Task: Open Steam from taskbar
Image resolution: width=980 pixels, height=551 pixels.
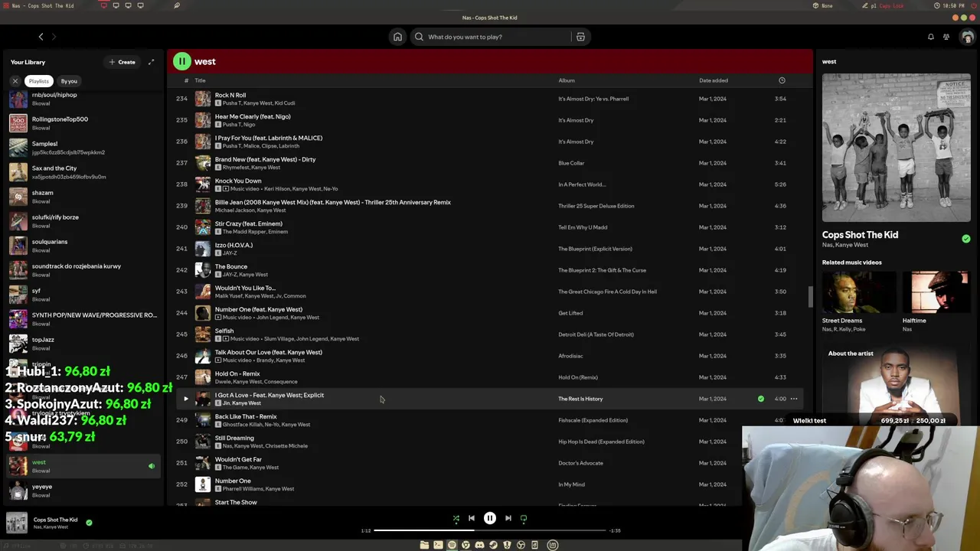Action: coord(493,545)
